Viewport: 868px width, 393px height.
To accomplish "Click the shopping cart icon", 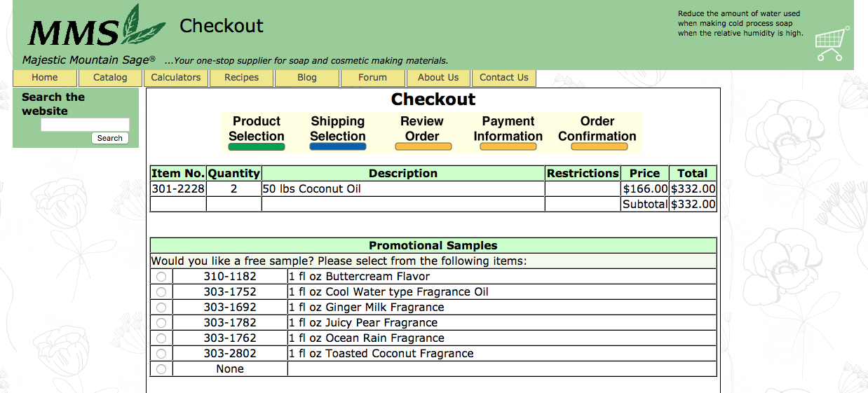I will coord(832,44).
